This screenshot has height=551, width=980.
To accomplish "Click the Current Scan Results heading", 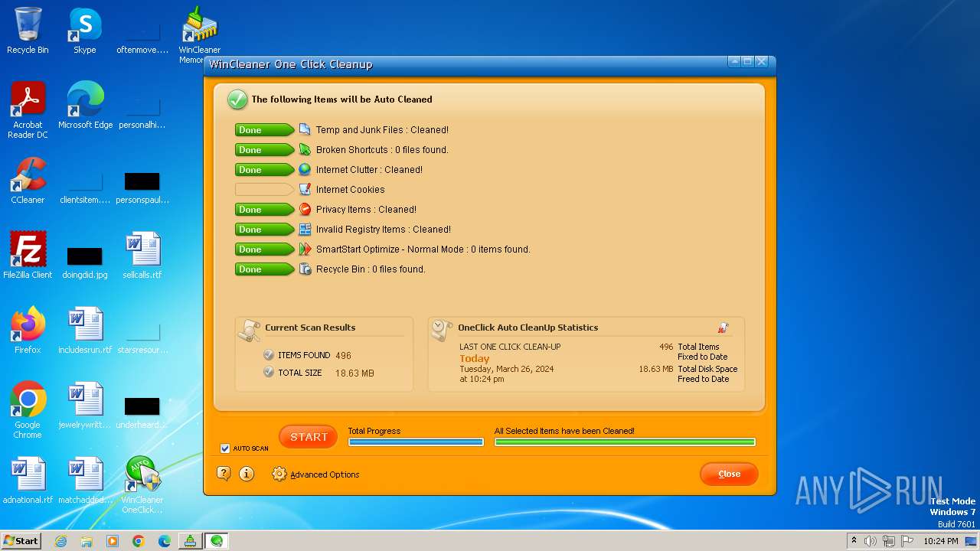I will [x=310, y=328].
